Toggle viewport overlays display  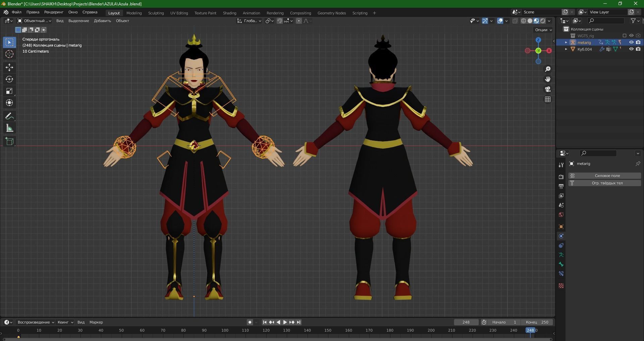click(500, 21)
